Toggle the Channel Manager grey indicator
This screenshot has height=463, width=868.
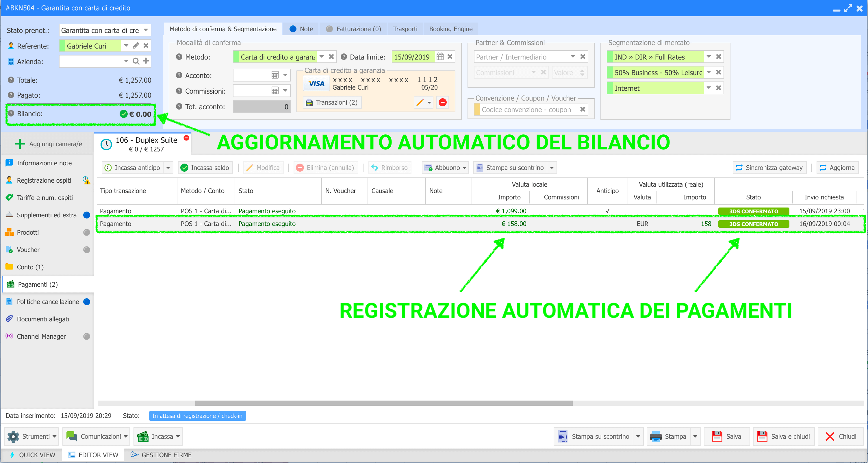[x=87, y=336]
